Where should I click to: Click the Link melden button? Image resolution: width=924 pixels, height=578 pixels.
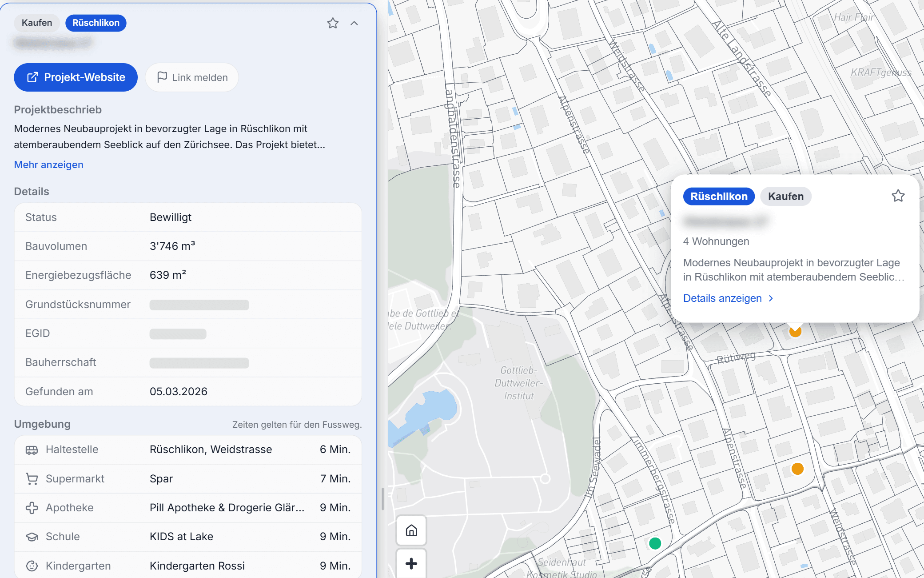192,77
